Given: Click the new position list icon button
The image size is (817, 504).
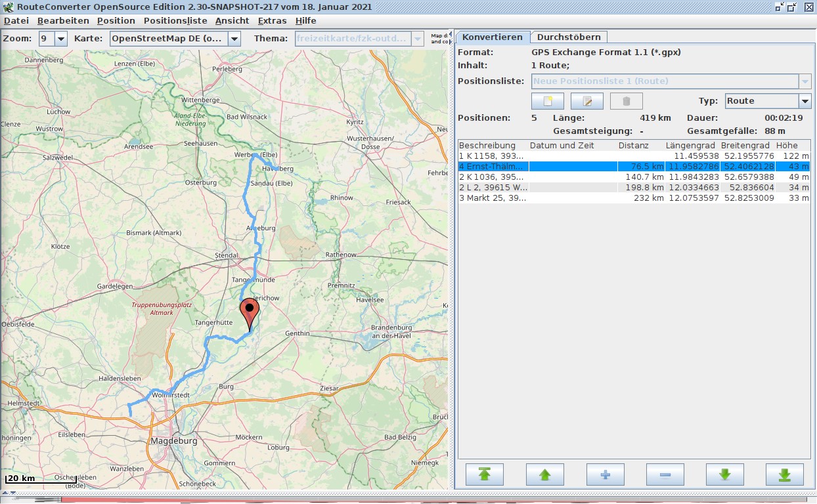Looking at the screenshot, I should pyautogui.click(x=548, y=101).
